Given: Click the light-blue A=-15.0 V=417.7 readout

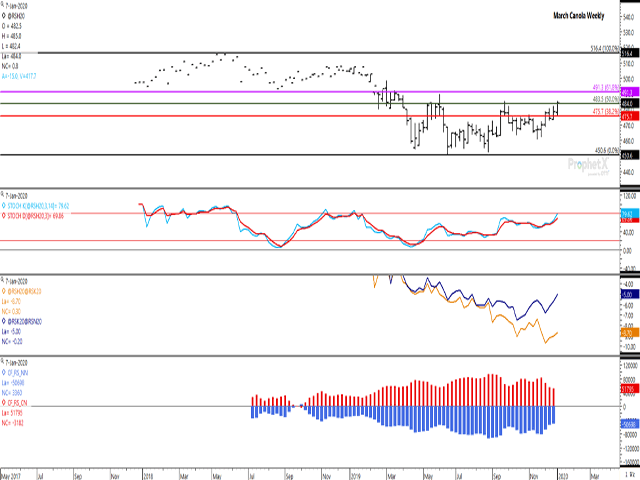Looking at the screenshot, I should pyautogui.click(x=19, y=76).
